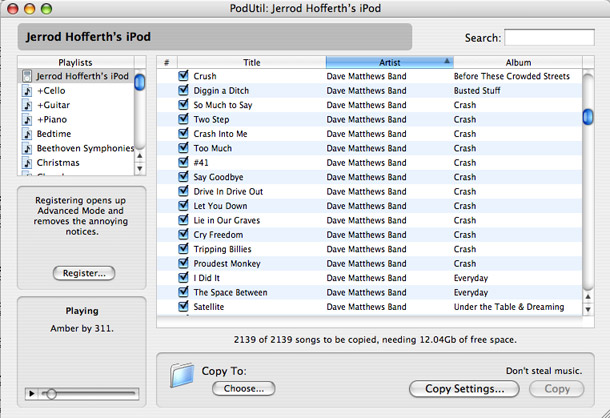Uncheck the Cry Freedom checkbox
Image resolution: width=610 pixels, height=418 pixels.
click(183, 234)
